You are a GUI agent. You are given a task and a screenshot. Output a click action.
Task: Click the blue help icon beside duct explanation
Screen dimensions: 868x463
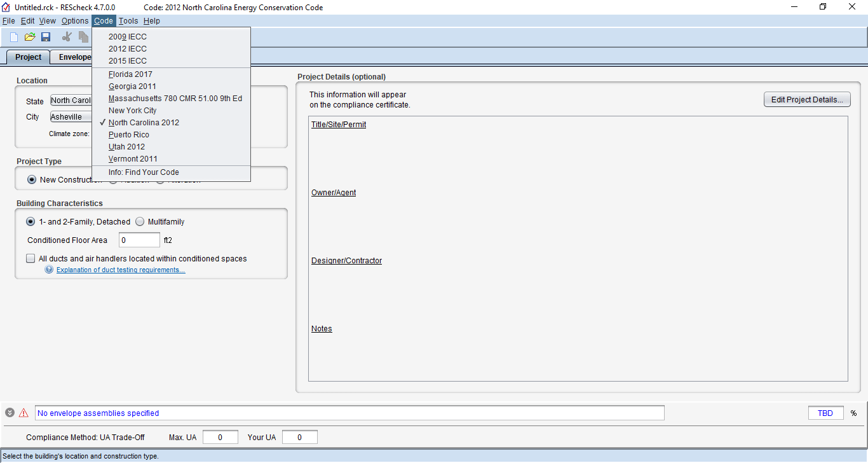tap(49, 270)
